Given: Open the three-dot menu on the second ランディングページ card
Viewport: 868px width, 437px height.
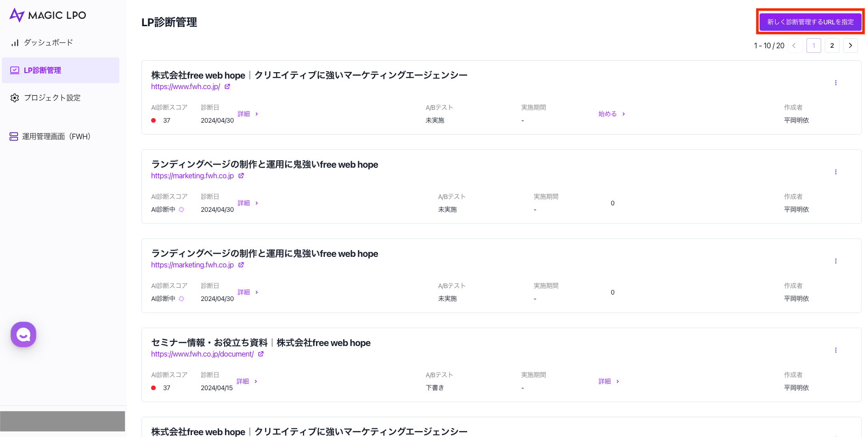Looking at the screenshot, I should tap(836, 261).
